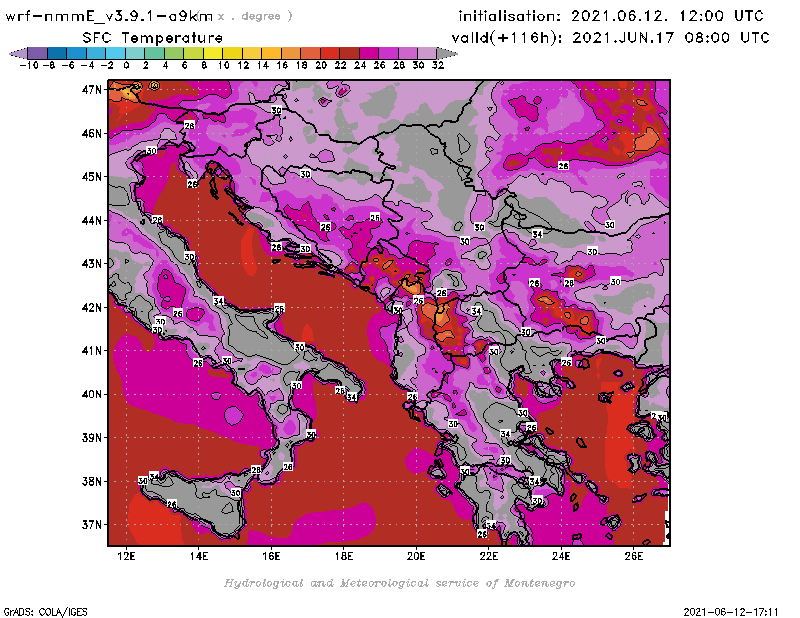Screen dimensions: 800x618
Task: Click the 42N latitude label
Action: [x=92, y=307]
